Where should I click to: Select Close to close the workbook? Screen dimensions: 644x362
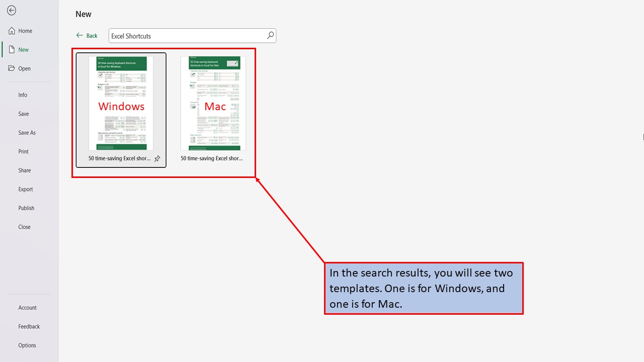pos(24,227)
